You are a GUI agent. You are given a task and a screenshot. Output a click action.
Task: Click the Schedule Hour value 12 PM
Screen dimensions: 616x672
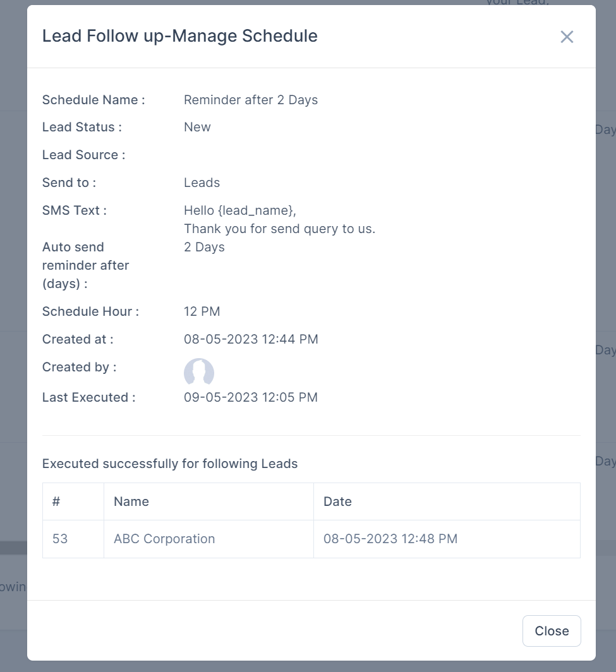point(202,311)
